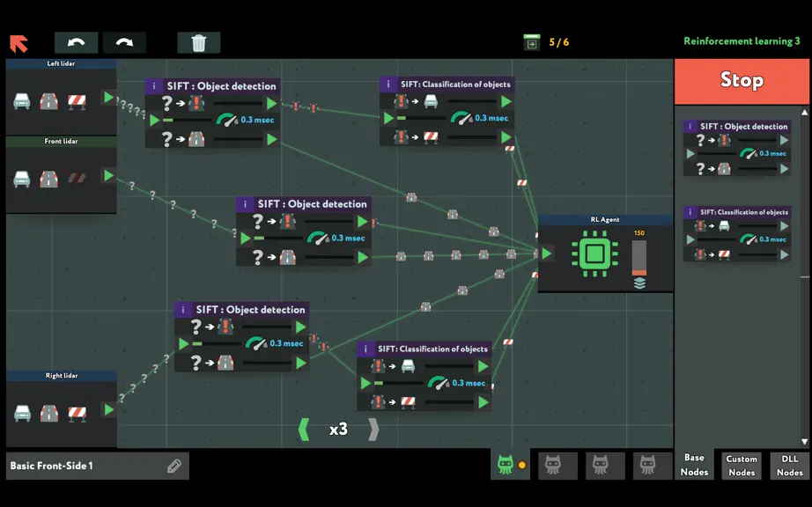Switch to the Custom Nodes tab
Viewport: 812px width, 507px height.
coord(742,465)
